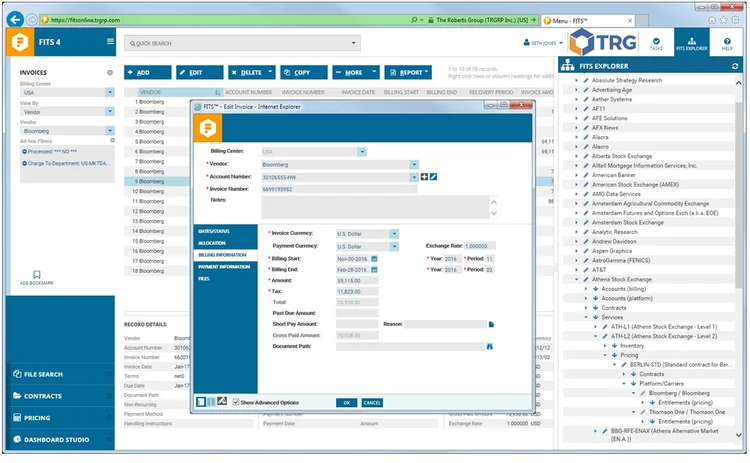Select Bloomberg / Bloomberg tree item
The height and width of the screenshot is (463, 750).
pos(679,394)
